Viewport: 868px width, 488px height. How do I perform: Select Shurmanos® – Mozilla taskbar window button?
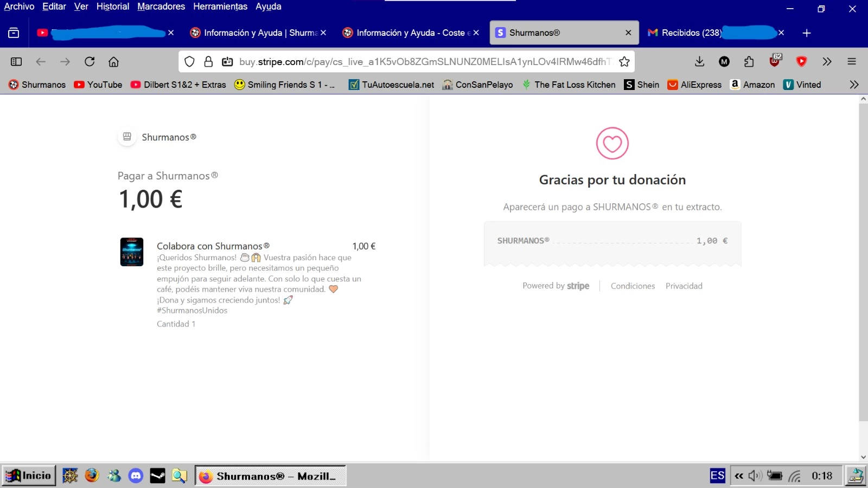tap(270, 476)
